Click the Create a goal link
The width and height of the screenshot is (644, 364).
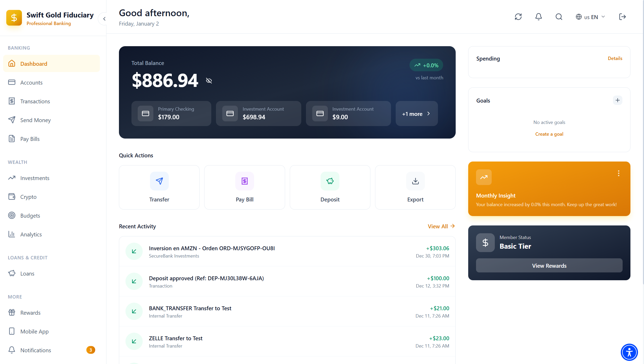tap(549, 134)
